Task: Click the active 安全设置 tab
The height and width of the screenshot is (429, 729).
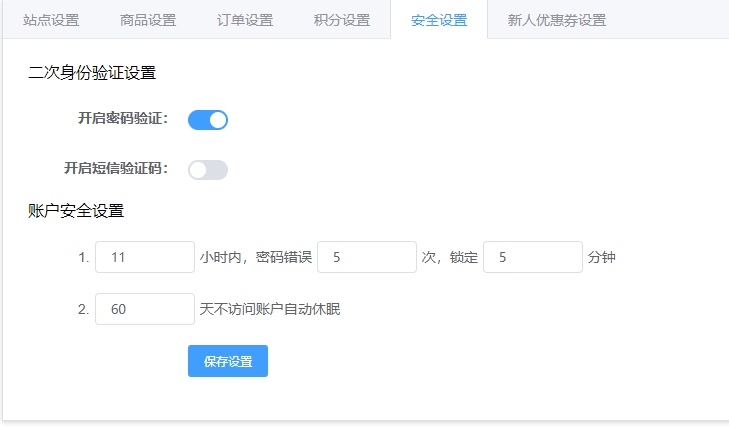Action: (x=439, y=20)
